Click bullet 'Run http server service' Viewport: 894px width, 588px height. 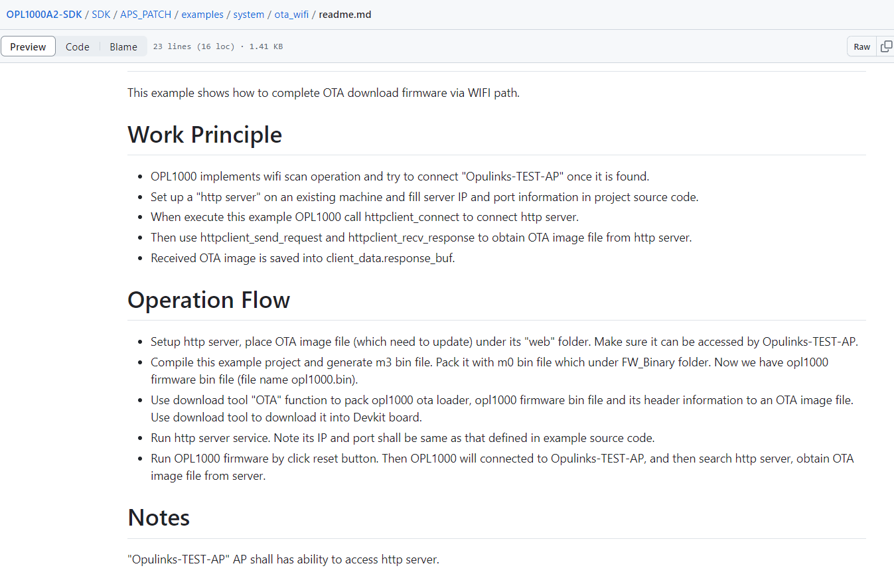[403, 438]
